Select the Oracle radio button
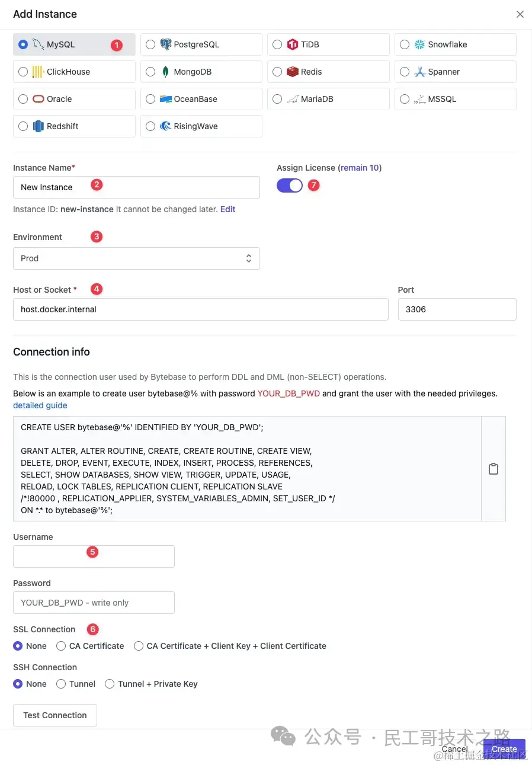 (23, 99)
